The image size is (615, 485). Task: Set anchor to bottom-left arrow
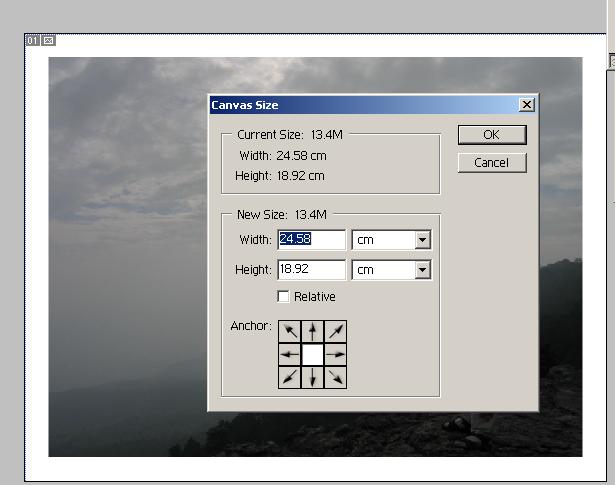[290, 377]
